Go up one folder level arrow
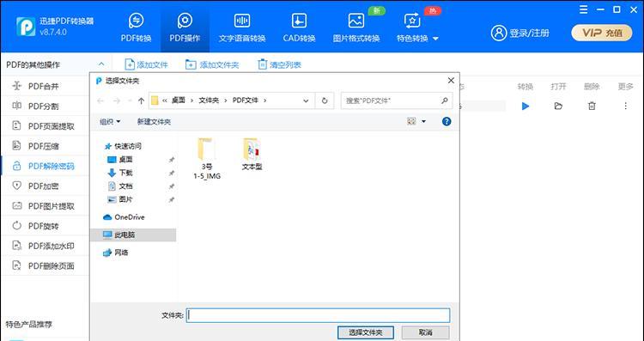This screenshot has width=644, height=341. 142,100
